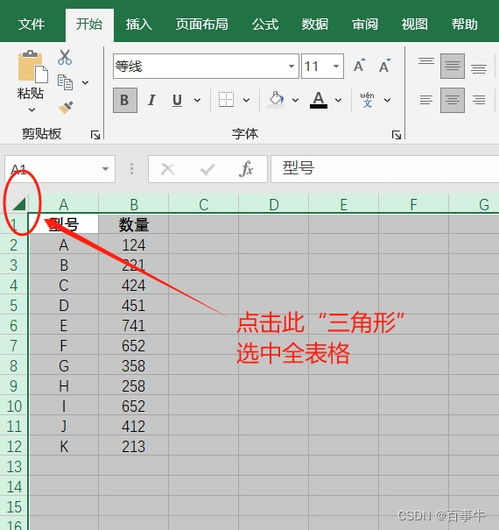Expand the Paste options arrow
This screenshot has height=530, width=499.
[x=32, y=110]
